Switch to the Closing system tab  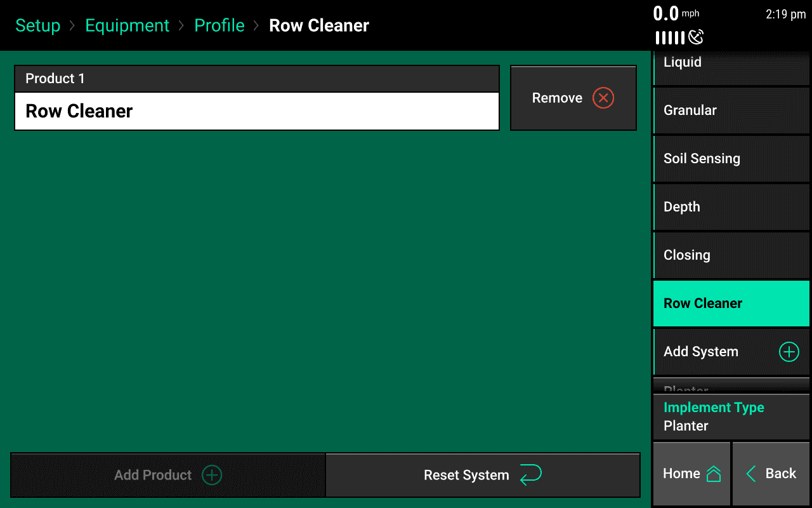click(x=731, y=255)
